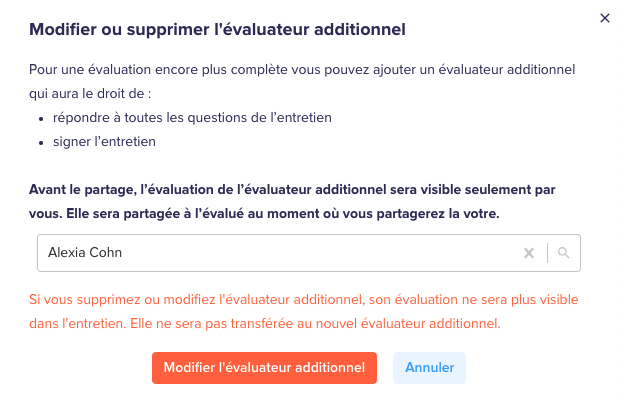
Task: Click the 'qui aura le droit de' line
Action: tap(90, 94)
